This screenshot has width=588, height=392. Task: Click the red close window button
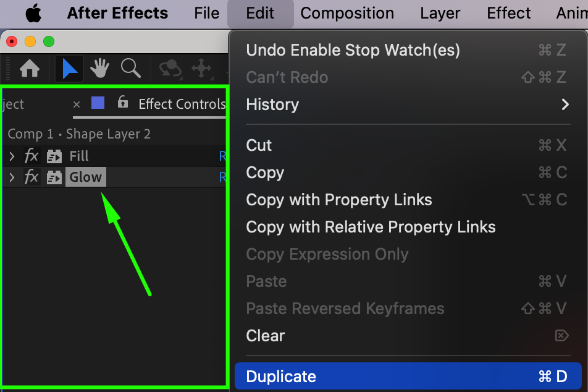(x=12, y=41)
